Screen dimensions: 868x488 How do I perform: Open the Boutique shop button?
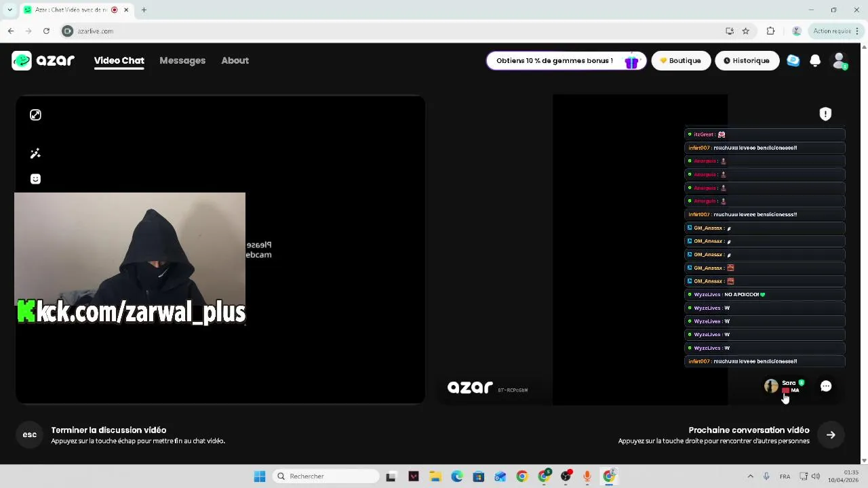click(x=681, y=60)
